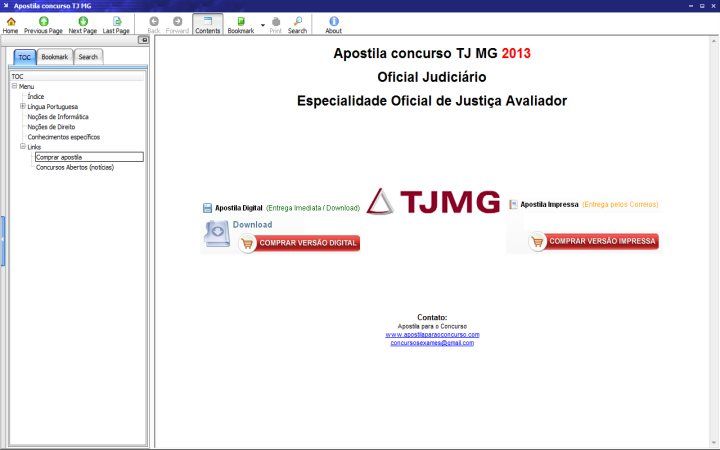Click the left panel collapse handle
720x450 pixels.
coord(3,241)
